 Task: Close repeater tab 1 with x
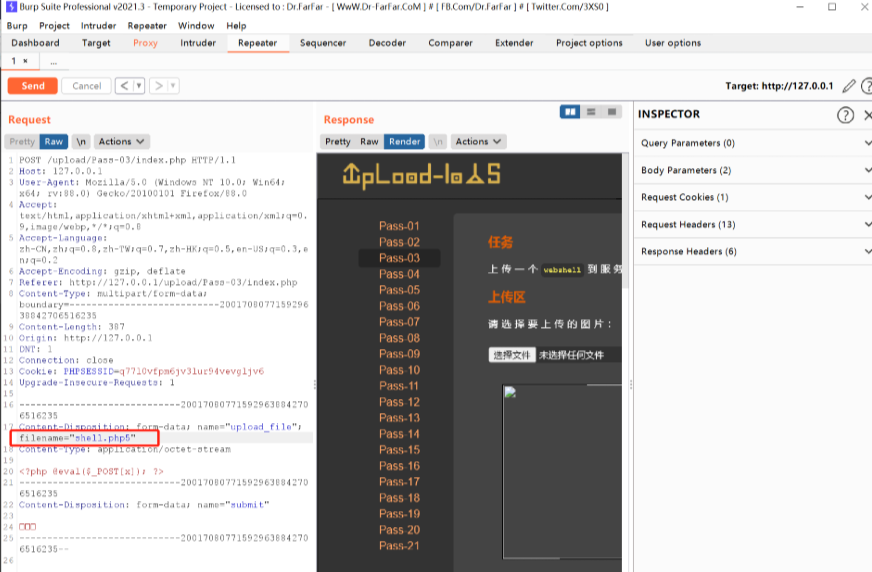[26, 61]
